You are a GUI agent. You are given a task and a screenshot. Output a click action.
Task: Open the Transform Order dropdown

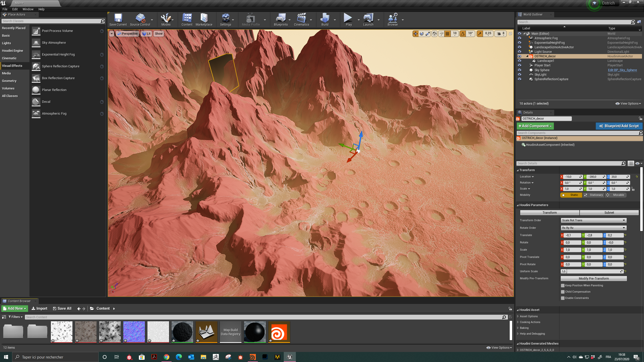point(593,220)
